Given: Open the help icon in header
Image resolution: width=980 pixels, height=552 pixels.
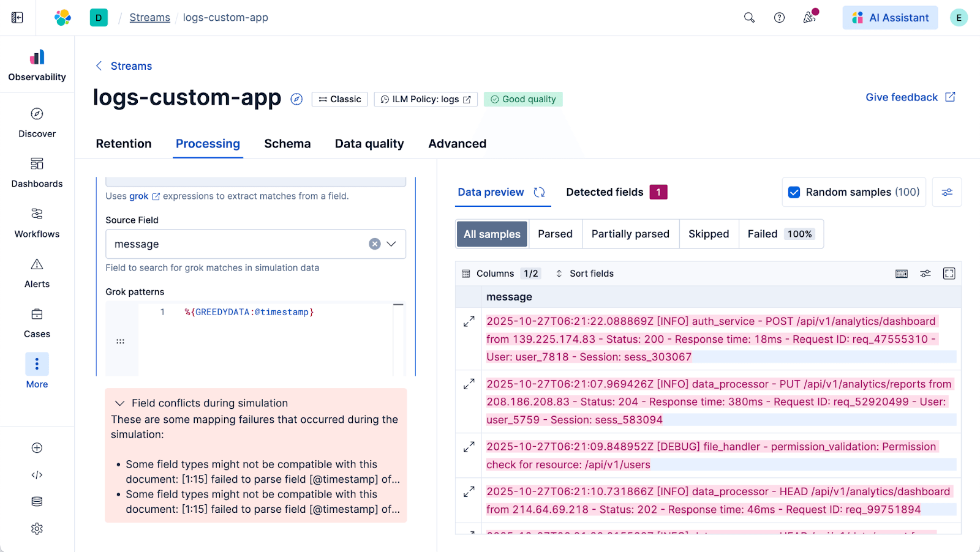Looking at the screenshot, I should [779, 18].
